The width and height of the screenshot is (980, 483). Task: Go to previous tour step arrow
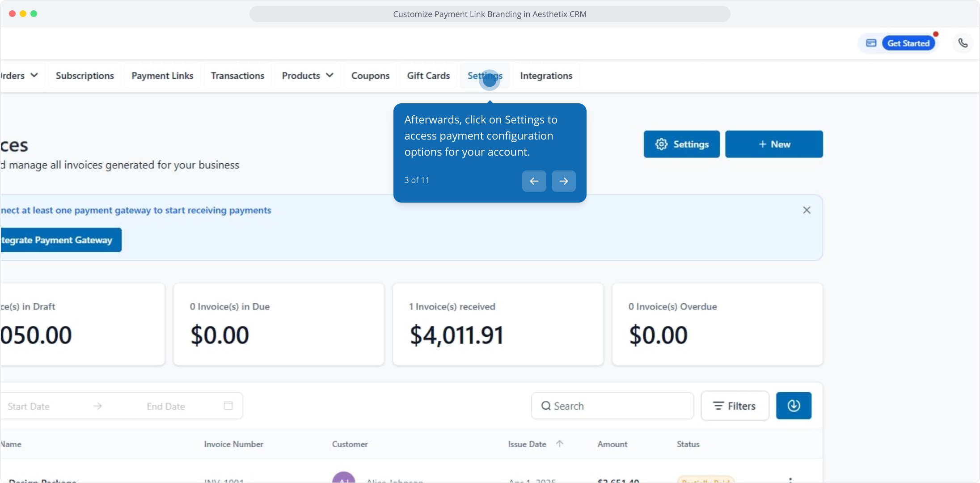coord(534,181)
